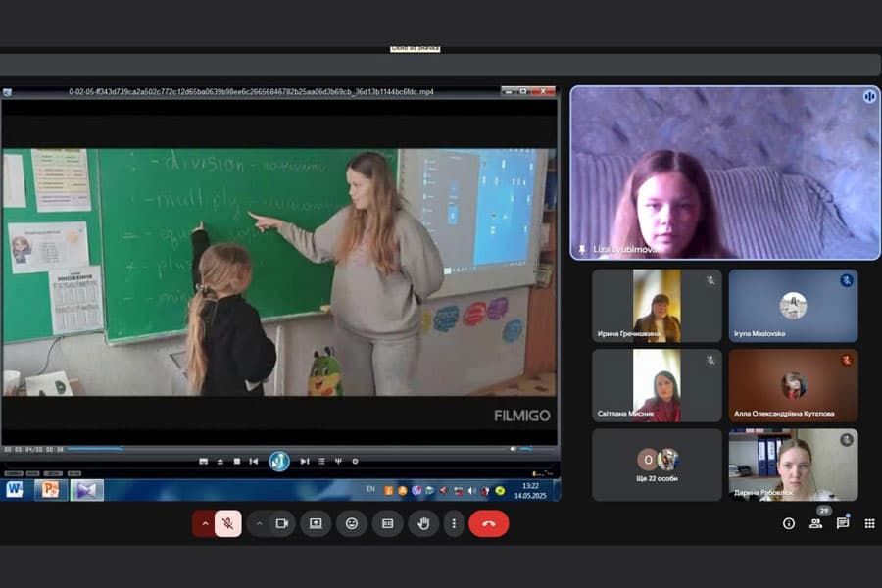Click the leftmost screen mode icon in player controls
The width and height of the screenshot is (882, 588).
click(203, 461)
